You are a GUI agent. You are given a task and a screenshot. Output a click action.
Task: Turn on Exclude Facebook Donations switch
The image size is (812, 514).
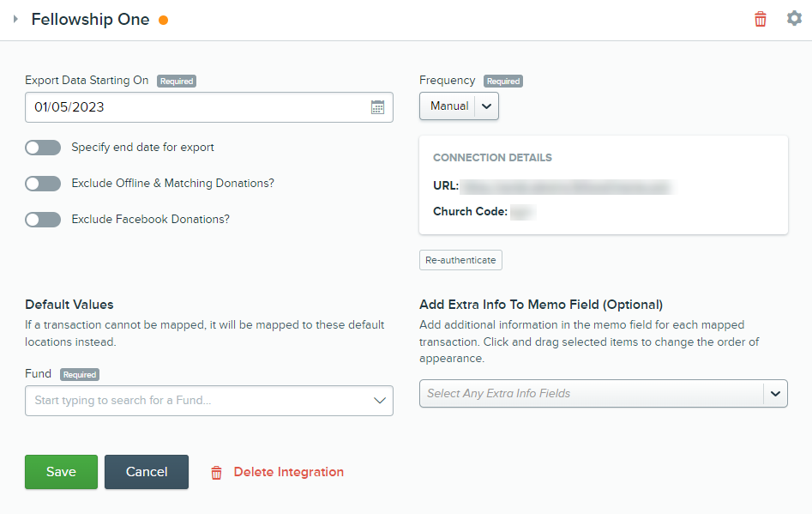(x=43, y=220)
